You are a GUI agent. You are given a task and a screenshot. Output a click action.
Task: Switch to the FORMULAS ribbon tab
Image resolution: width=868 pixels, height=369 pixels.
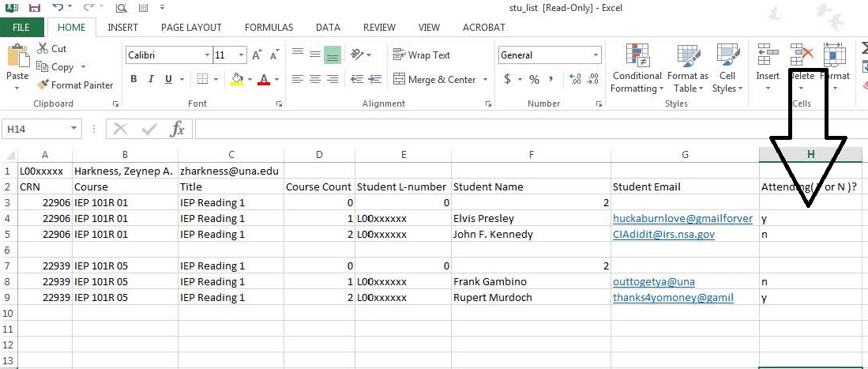click(x=269, y=28)
